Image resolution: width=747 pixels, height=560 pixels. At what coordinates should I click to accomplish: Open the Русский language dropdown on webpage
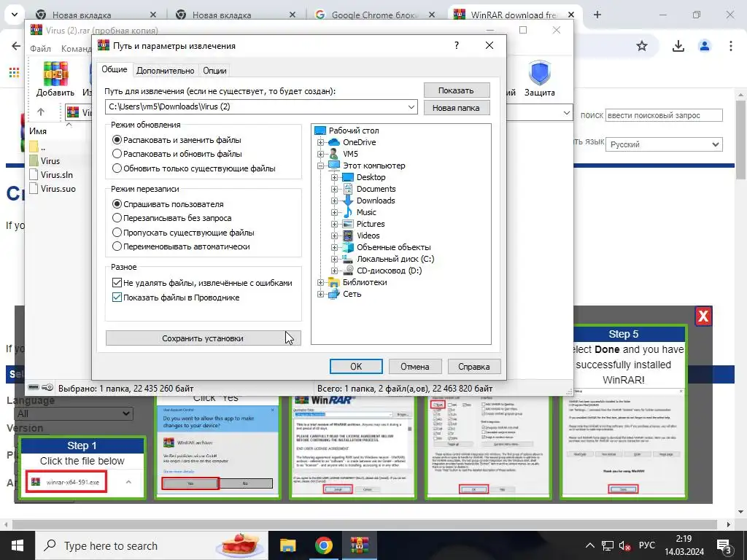(664, 144)
